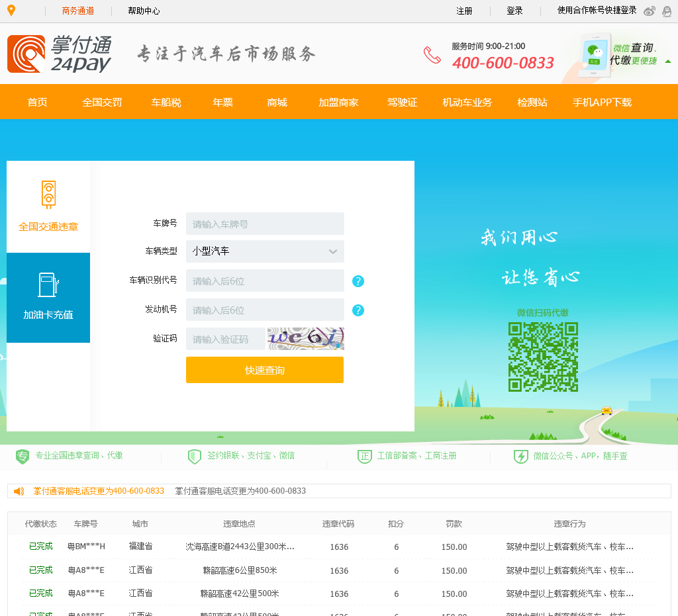This screenshot has height=616, width=678.
Task: Click the 登录 link
Action: [514, 11]
